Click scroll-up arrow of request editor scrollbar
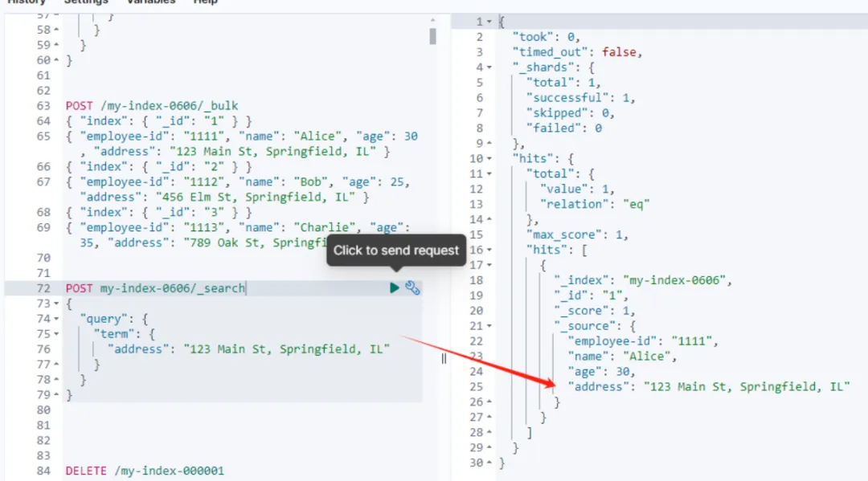Screen dimensions: 868x481 pos(432,18)
